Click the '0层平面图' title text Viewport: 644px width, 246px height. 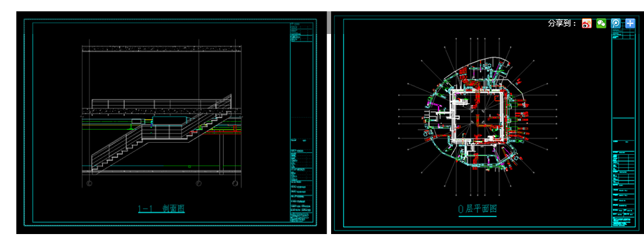(x=478, y=209)
